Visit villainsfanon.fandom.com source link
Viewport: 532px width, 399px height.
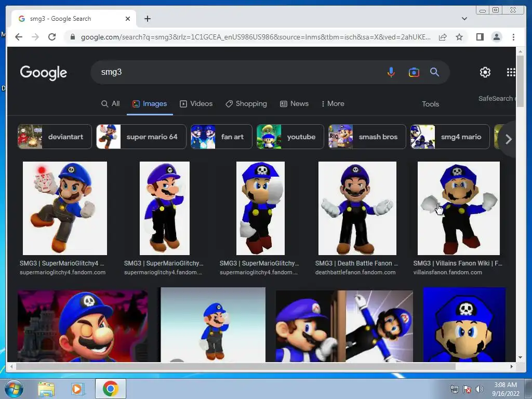click(447, 272)
